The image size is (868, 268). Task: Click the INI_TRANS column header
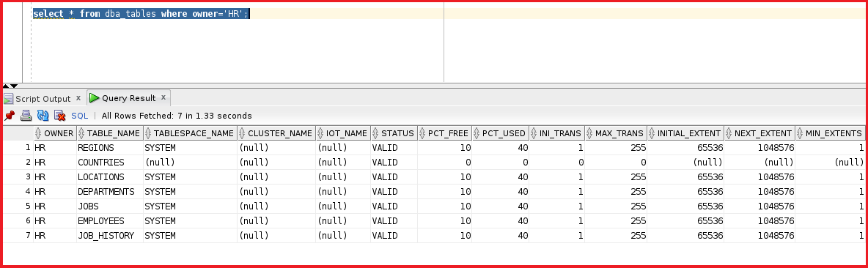[x=556, y=133]
